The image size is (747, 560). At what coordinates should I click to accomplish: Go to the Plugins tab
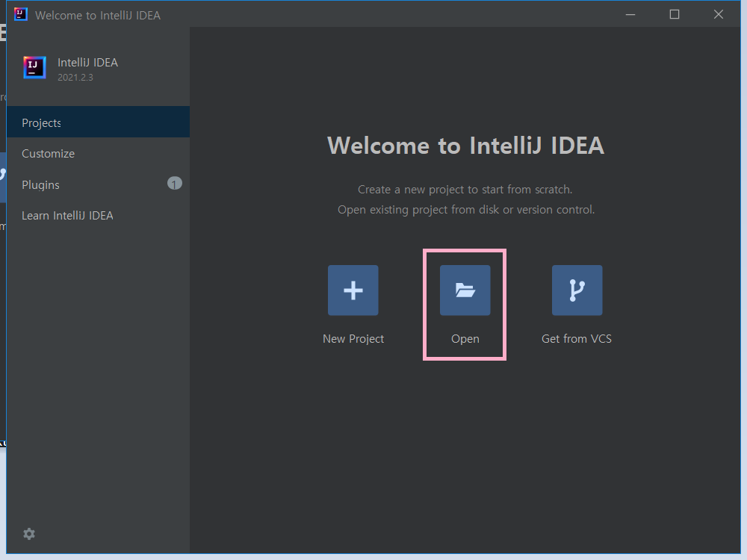[98, 184]
